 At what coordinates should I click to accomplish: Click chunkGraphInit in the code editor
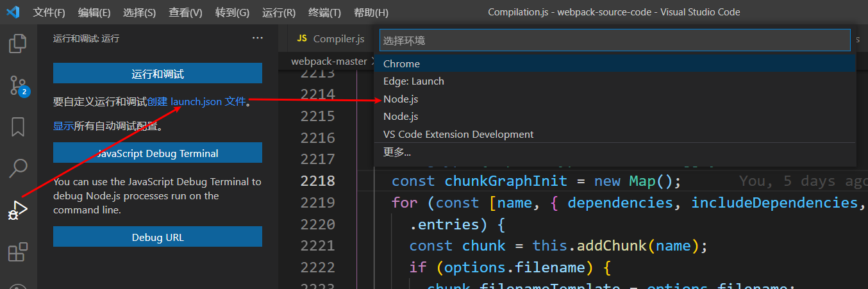pyautogui.click(x=507, y=181)
